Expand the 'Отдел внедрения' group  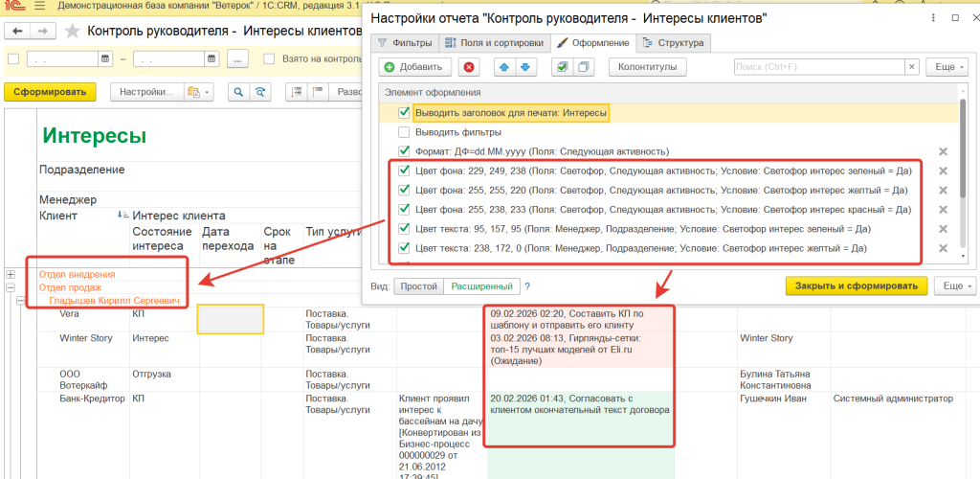11,274
